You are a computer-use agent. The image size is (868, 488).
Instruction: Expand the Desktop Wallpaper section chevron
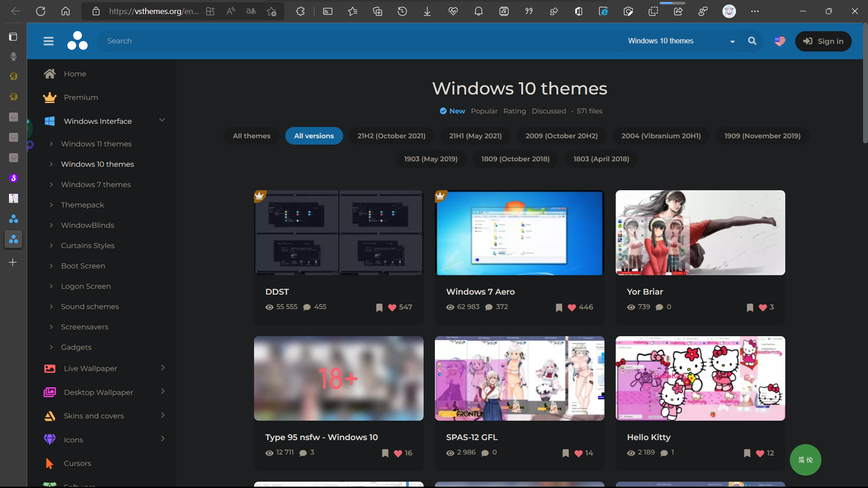(163, 391)
